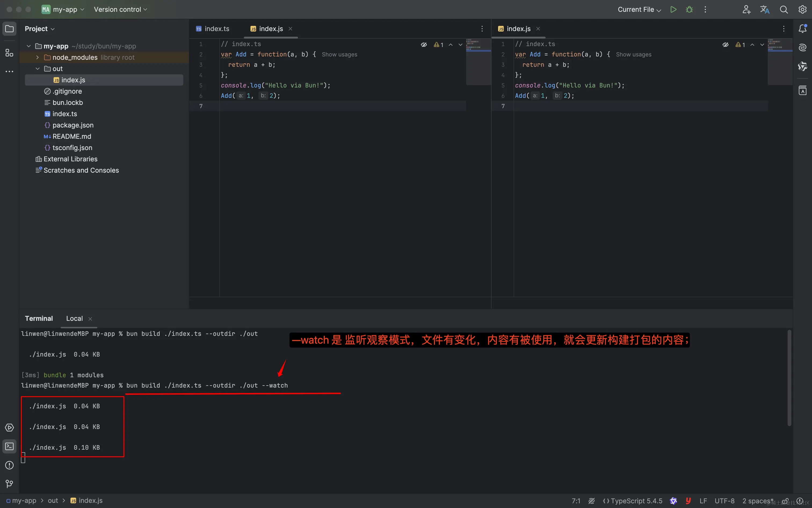
Task: Change LF line separator in status bar
Action: [703, 500]
